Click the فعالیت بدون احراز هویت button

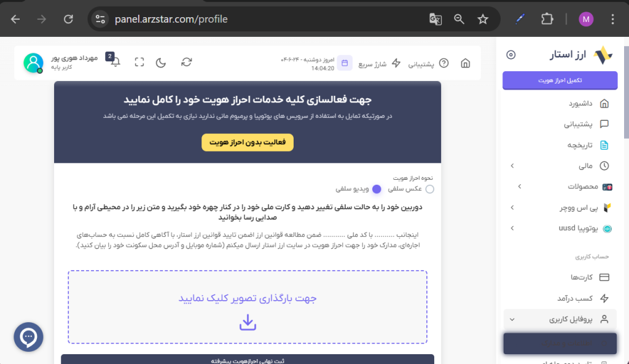coord(248,142)
